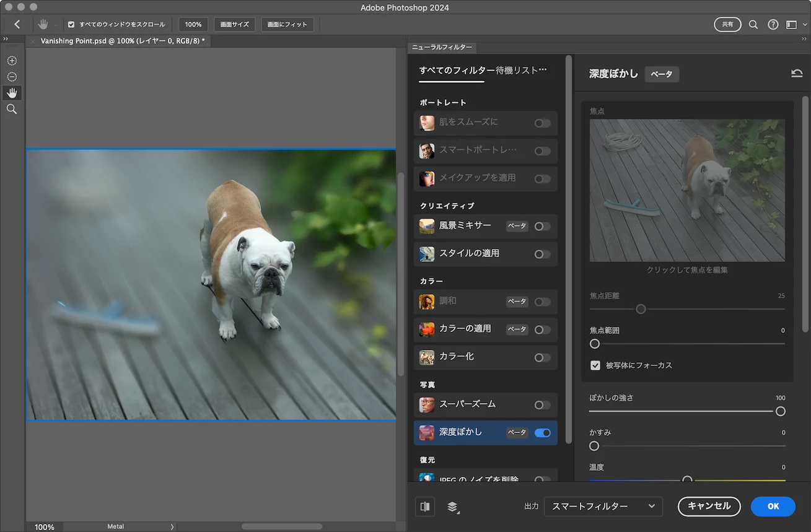
Task: Click the 共有 share button
Action: pyautogui.click(x=727, y=25)
